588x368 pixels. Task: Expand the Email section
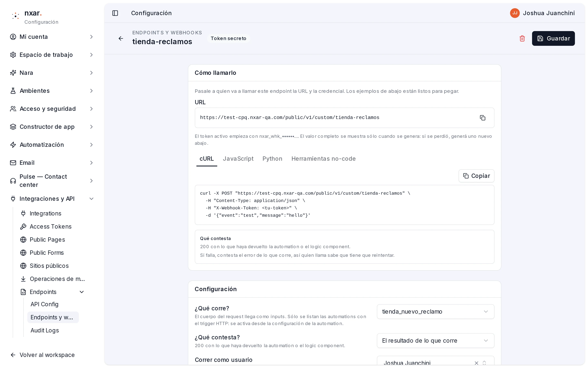pyautogui.click(x=52, y=163)
